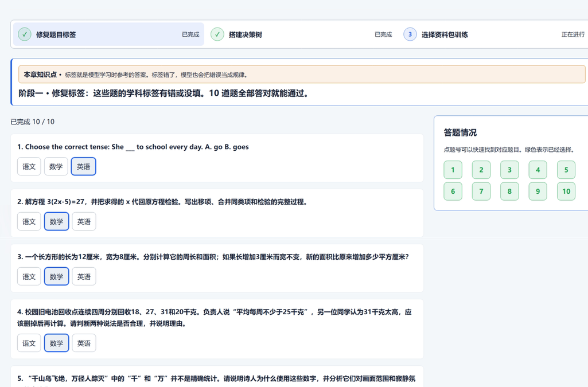Click the green checkmark icon beside 修复题目标签

25,34
